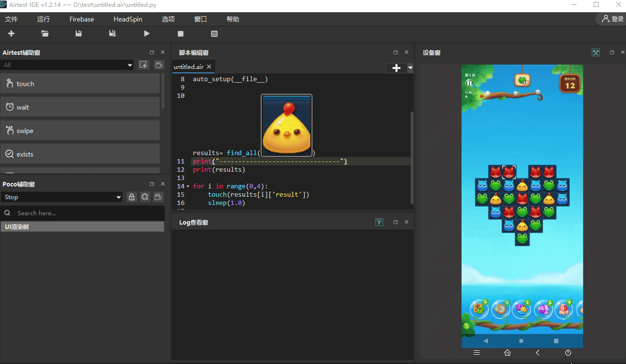Click the 登录 login button
The image size is (626, 364).
(613, 19)
